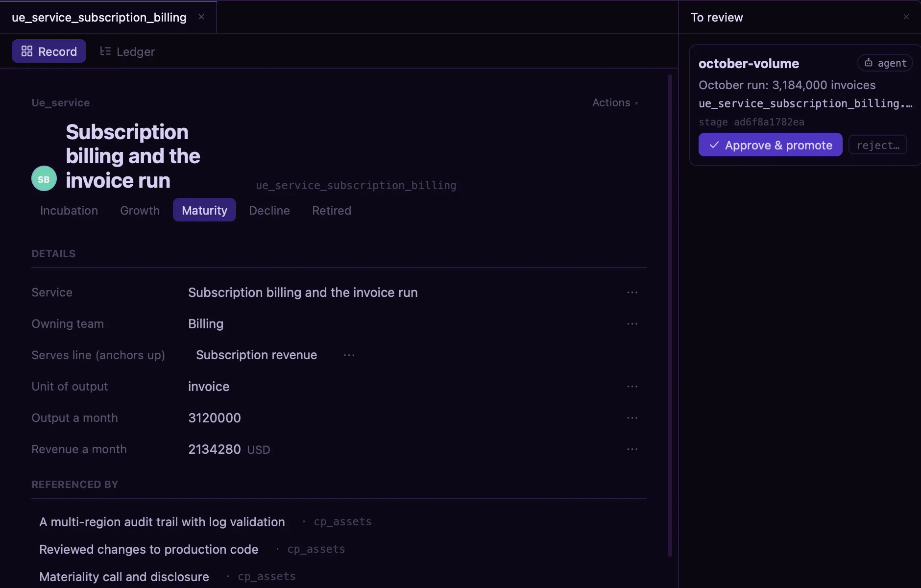Open the october-volume review card title
Image resolution: width=921 pixels, height=588 pixels.
point(749,64)
